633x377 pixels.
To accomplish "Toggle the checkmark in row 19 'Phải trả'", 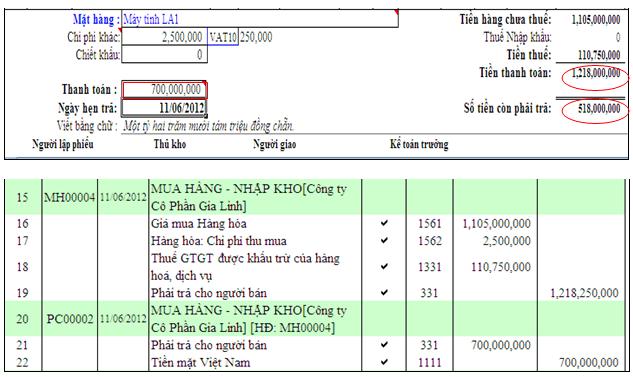I will [x=384, y=292].
